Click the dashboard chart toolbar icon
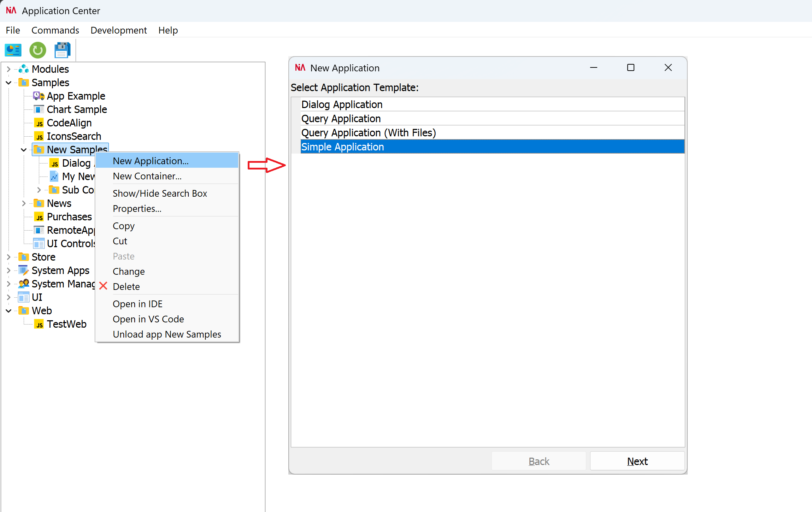The image size is (812, 512). (13, 50)
